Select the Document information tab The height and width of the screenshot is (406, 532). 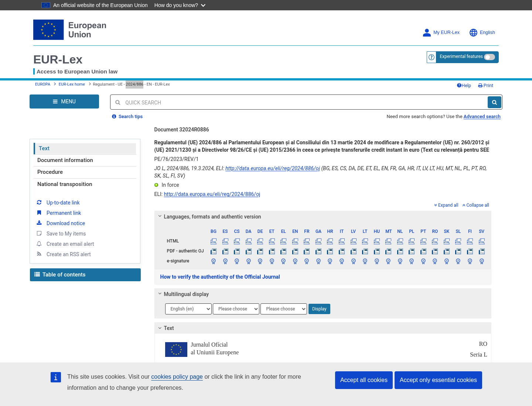coord(85,160)
